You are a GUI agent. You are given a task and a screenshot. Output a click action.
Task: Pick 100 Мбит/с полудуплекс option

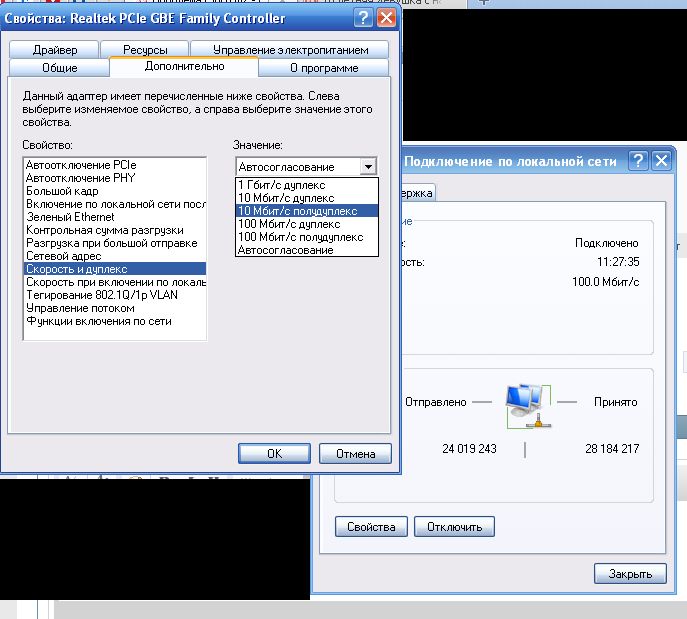(307, 237)
